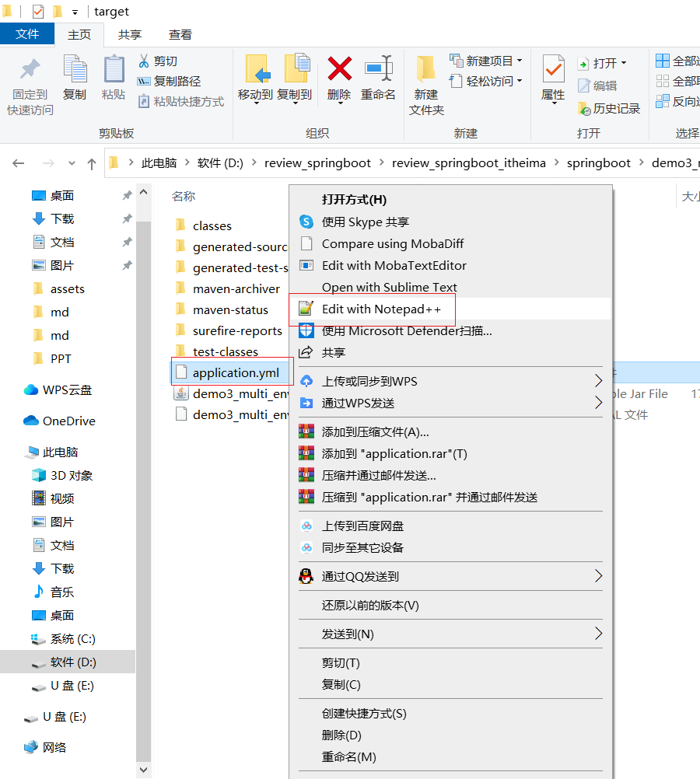Click the navigation pane scrollbar
Viewport: 700px width, 779px height.
143,466
